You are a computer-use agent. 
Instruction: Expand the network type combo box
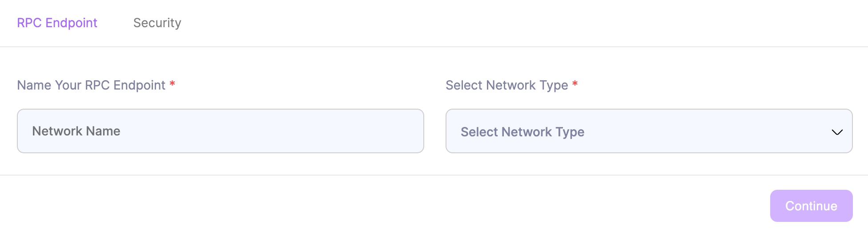711,131
